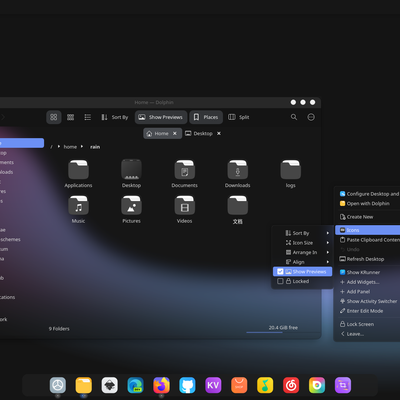Launch Firefox from the dock
This screenshot has height=400, width=400.
pyautogui.click(x=161, y=385)
